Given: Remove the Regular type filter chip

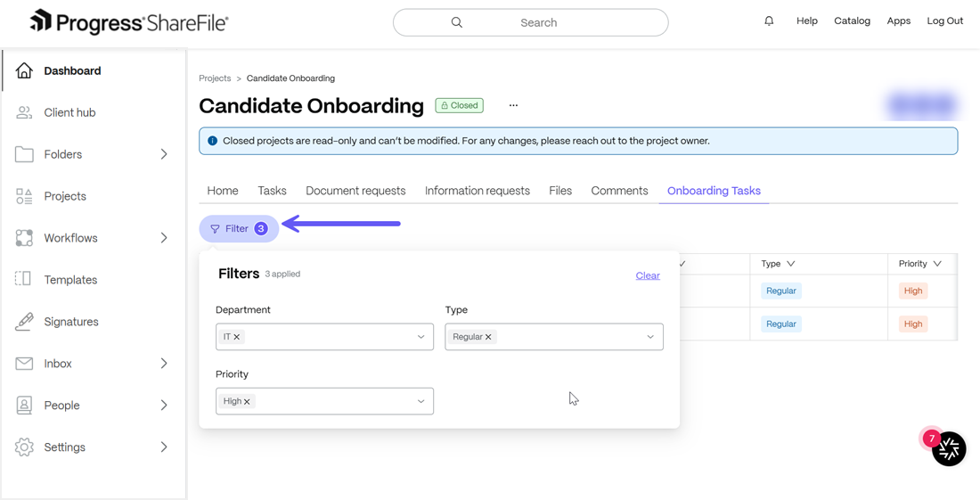Looking at the screenshot, I should point(488,337).
